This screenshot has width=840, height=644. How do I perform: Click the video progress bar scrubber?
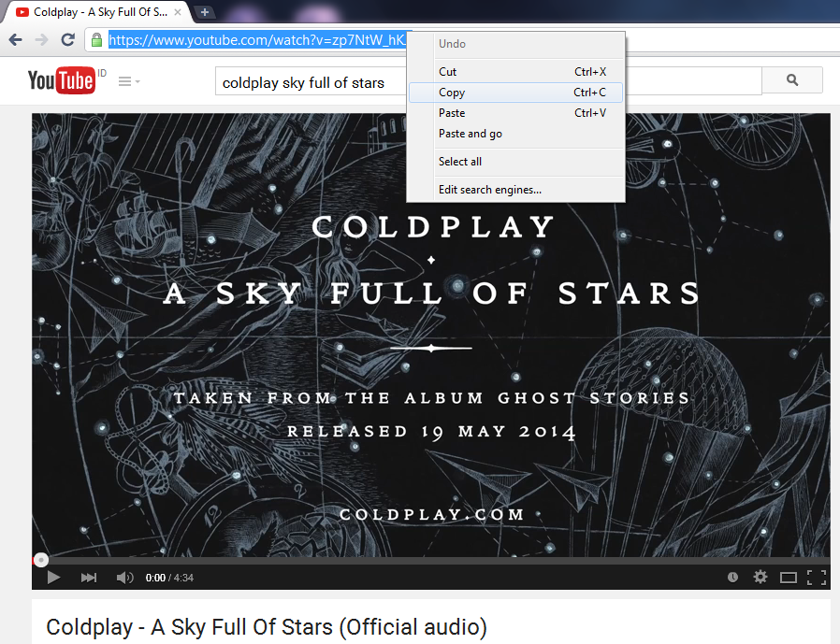(41, 560)
